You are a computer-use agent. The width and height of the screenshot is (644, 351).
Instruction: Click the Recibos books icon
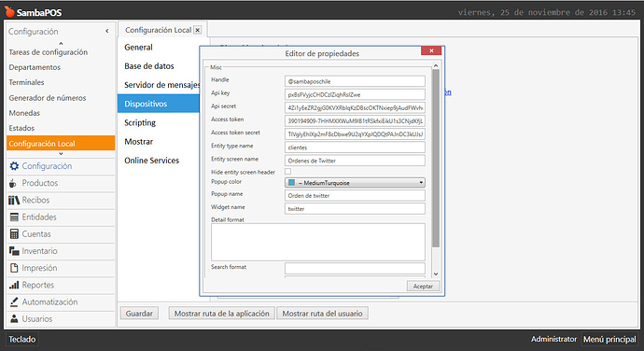[14, 200]
